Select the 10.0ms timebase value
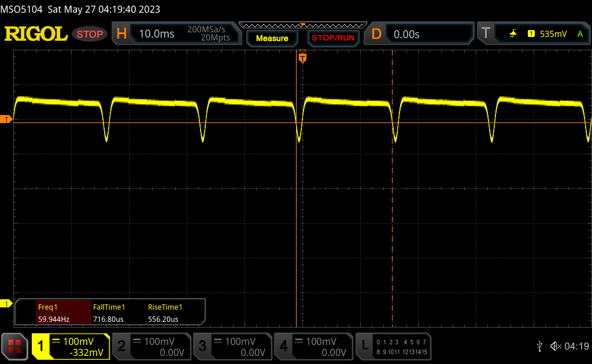 157,34
